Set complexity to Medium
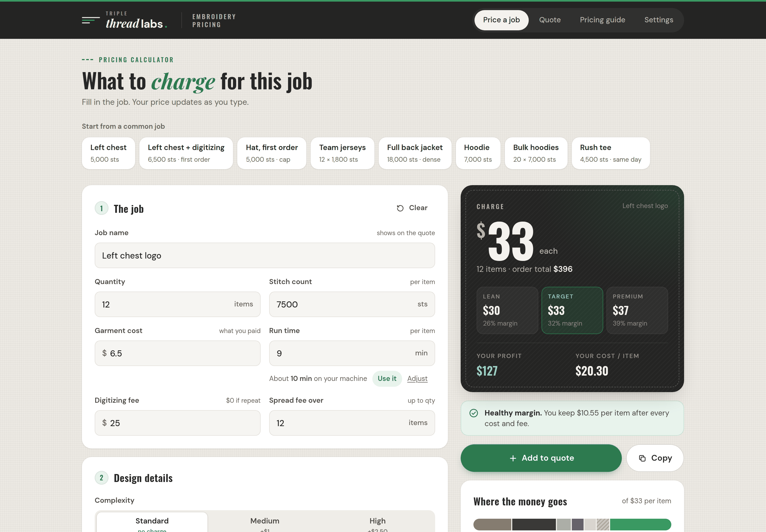The height and width of the screenshot is (532, 766). pyautogui.click(x=265, y=523)
